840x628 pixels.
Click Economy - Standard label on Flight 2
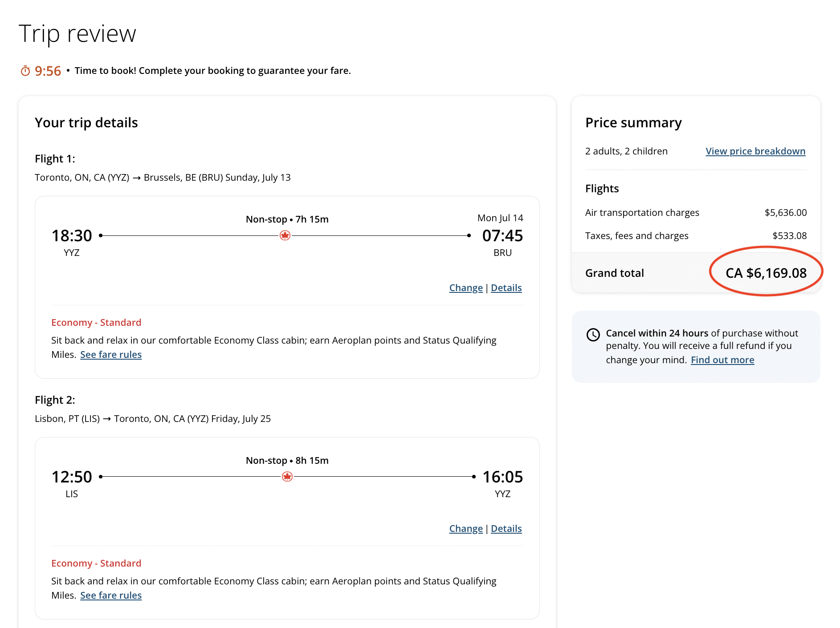[96, 563]
